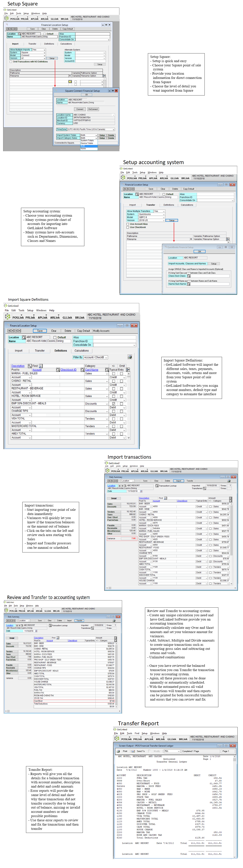Open the Class:Sub-Class lookup icon in QuickBooks setup

pyautogui.click(x=189, y=276)
